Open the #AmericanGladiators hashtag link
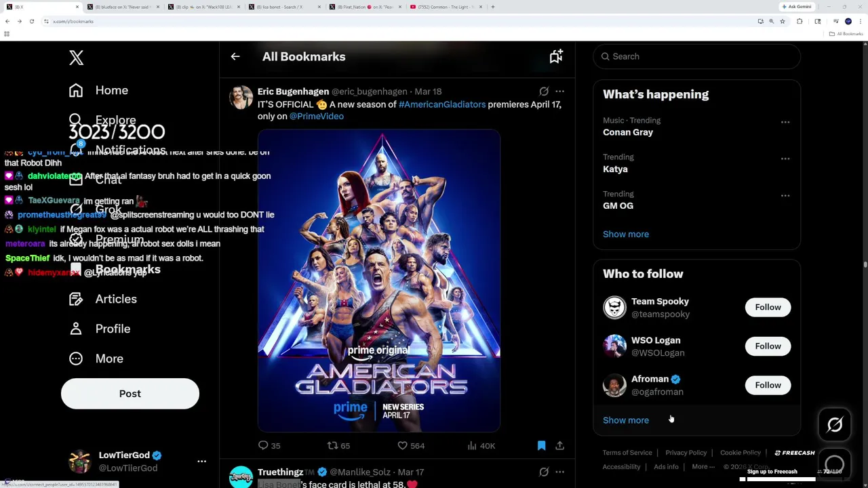Viewport: 868px width, 488px height. [442, 104]
